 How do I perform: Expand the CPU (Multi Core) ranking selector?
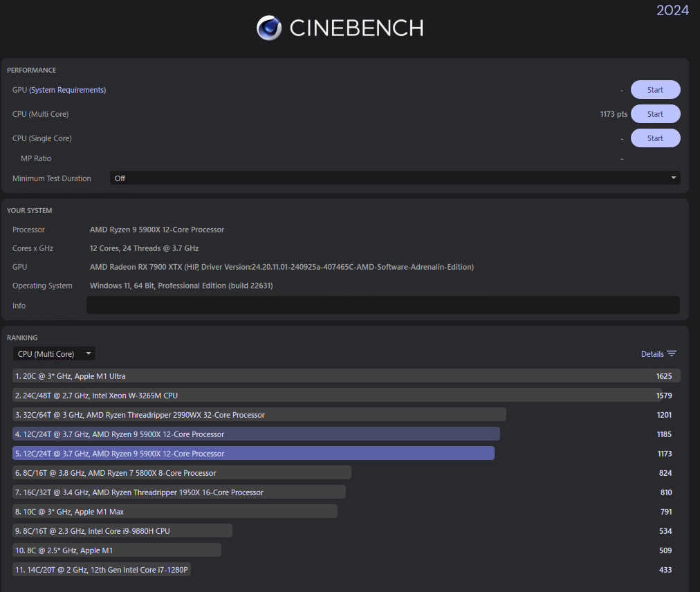pyautogui.click(x=55, y=354)
